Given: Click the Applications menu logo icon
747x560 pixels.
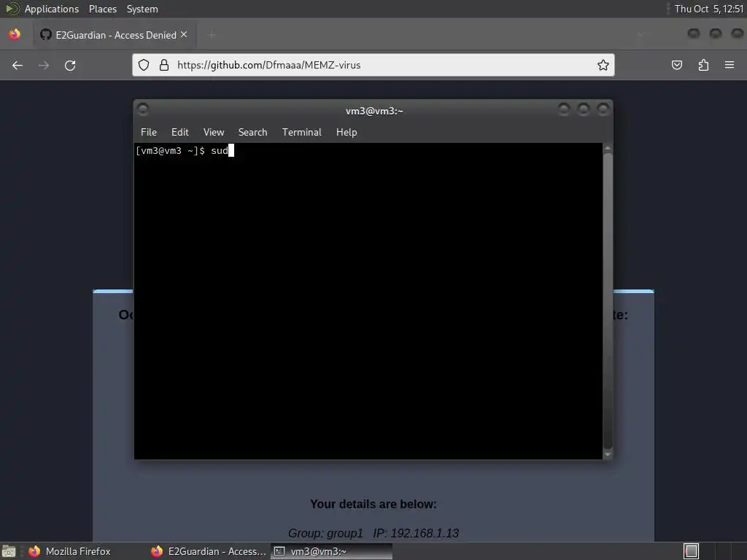Looking at the screenshot, I should (x=12, y=9).
